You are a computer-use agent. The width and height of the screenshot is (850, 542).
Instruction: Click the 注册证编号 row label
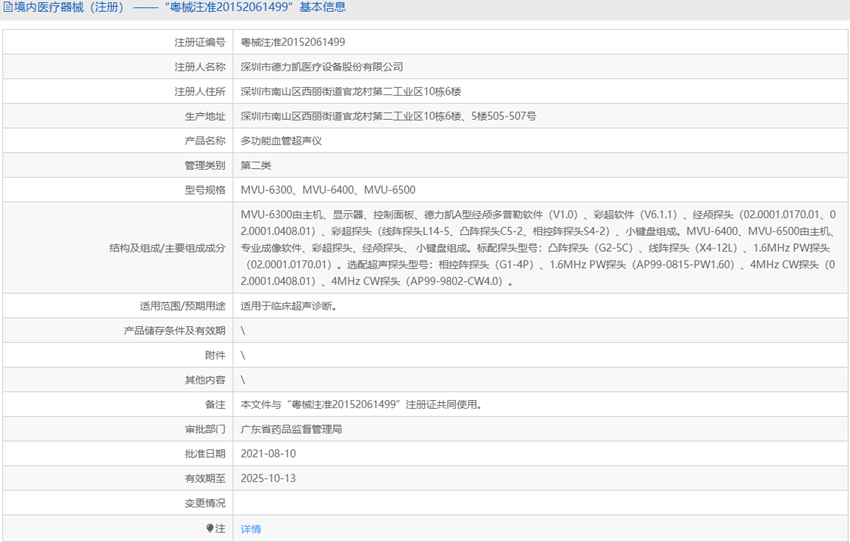[200, 42]
